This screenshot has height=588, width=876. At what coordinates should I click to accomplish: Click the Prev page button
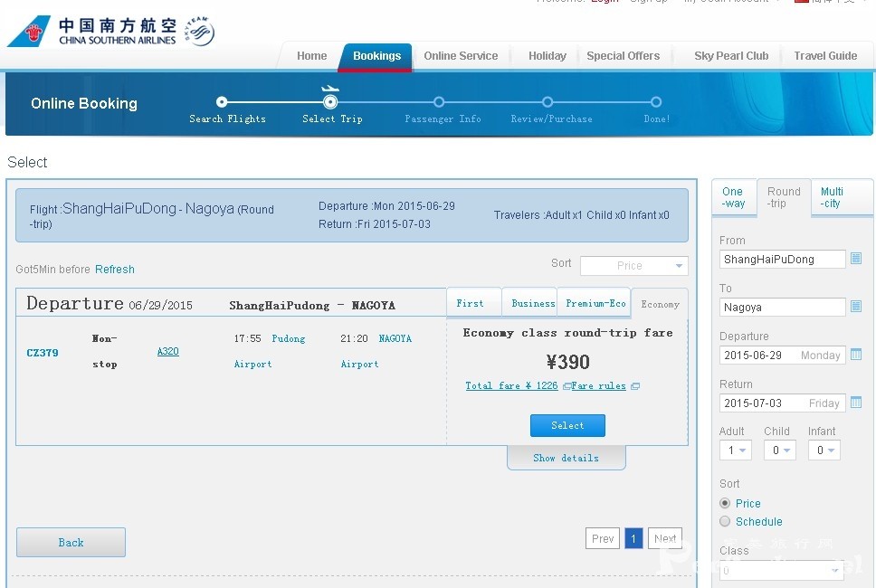coord(603,538)
